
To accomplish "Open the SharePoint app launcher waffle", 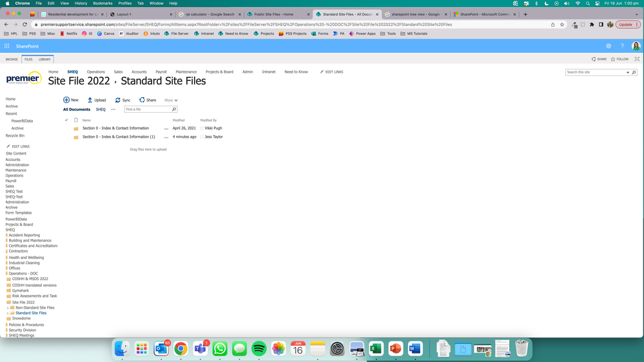I will click(7, 46).
